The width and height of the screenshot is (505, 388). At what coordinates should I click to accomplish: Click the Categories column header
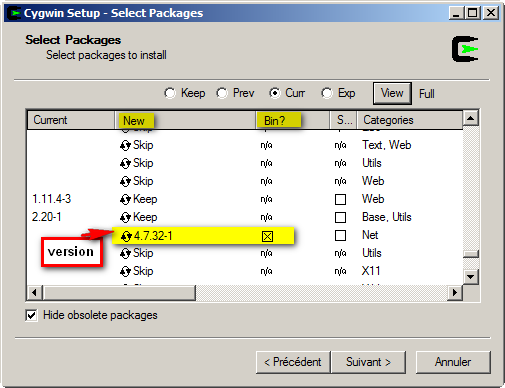point(410,120)
